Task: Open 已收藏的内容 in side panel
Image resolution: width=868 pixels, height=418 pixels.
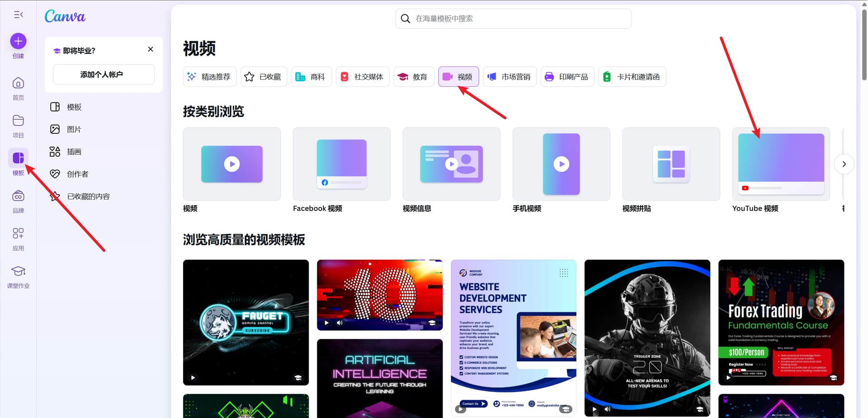Action: tap(104, 197)
